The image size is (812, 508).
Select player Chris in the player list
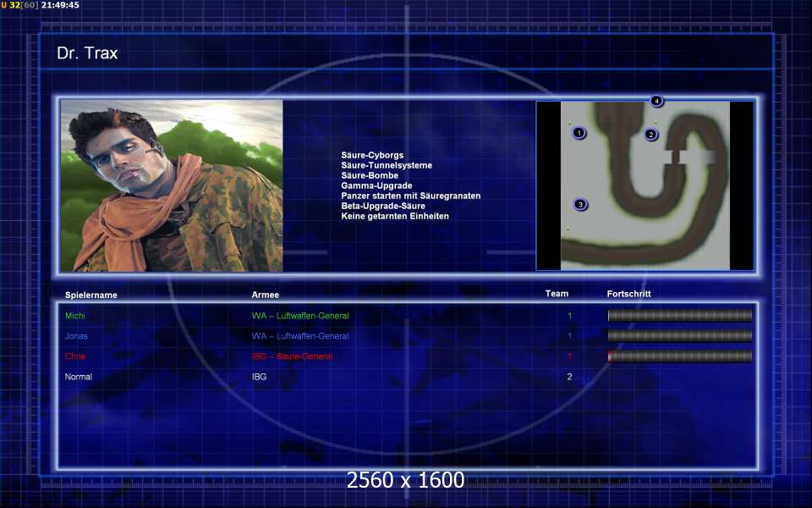[75, 356]
